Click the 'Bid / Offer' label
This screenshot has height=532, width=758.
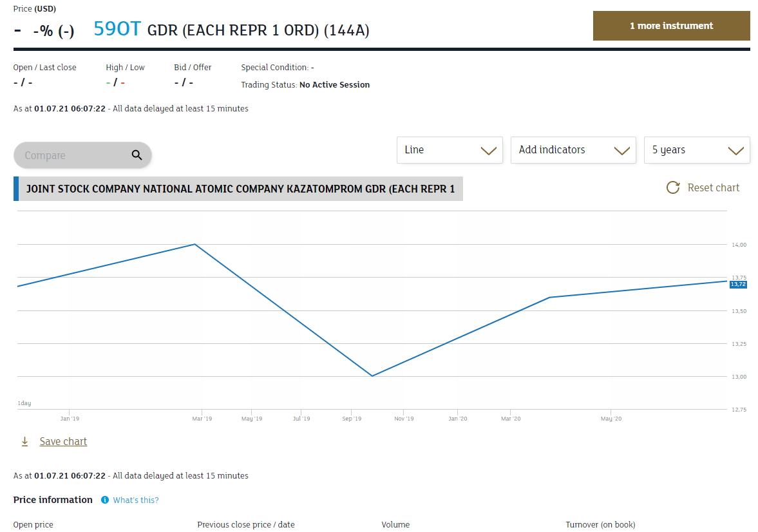193,67
